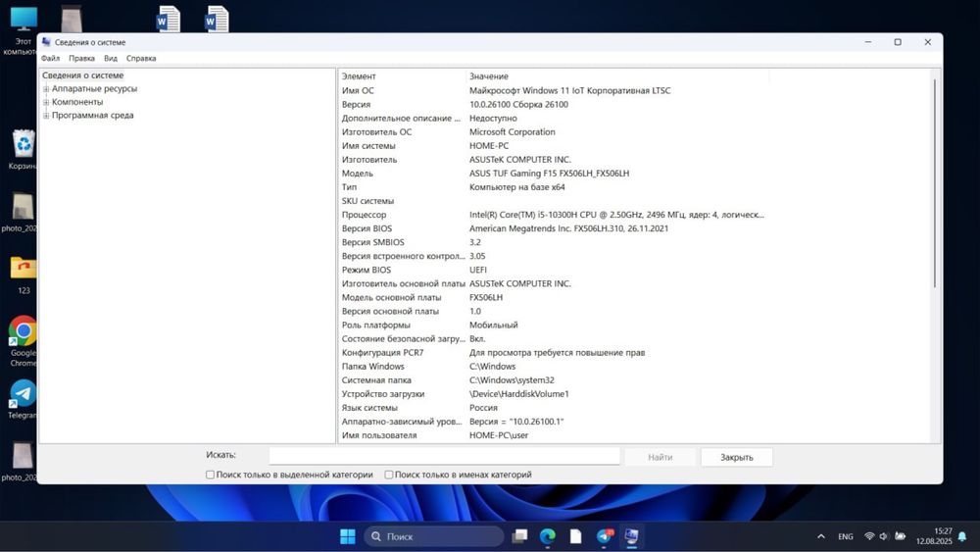This screenshot has height=552, width=980.
Task: Open the Вид menu
Action: point(111,58)
